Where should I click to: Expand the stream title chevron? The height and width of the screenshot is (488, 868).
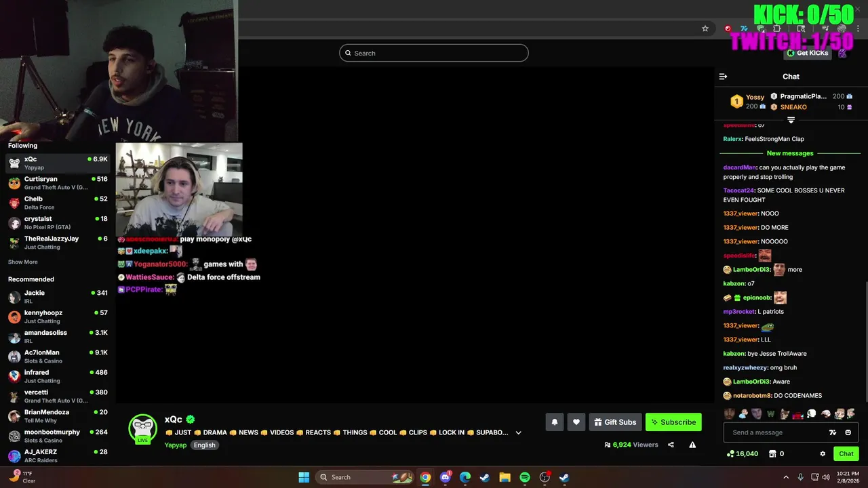[519, 432]
